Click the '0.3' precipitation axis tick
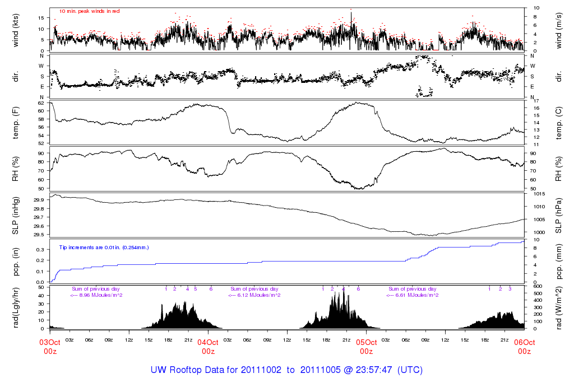The image size is (574, 392). (x=40, y=250)
